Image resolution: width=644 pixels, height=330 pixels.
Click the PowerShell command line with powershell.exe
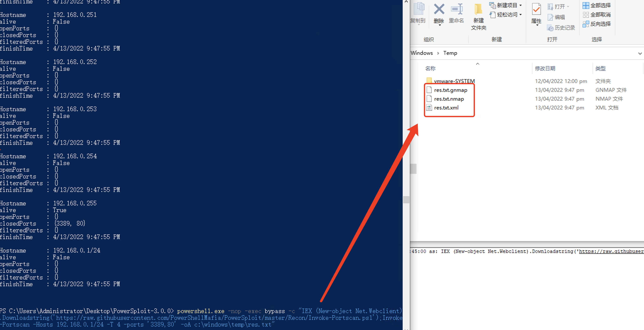[x=201, y=318]
